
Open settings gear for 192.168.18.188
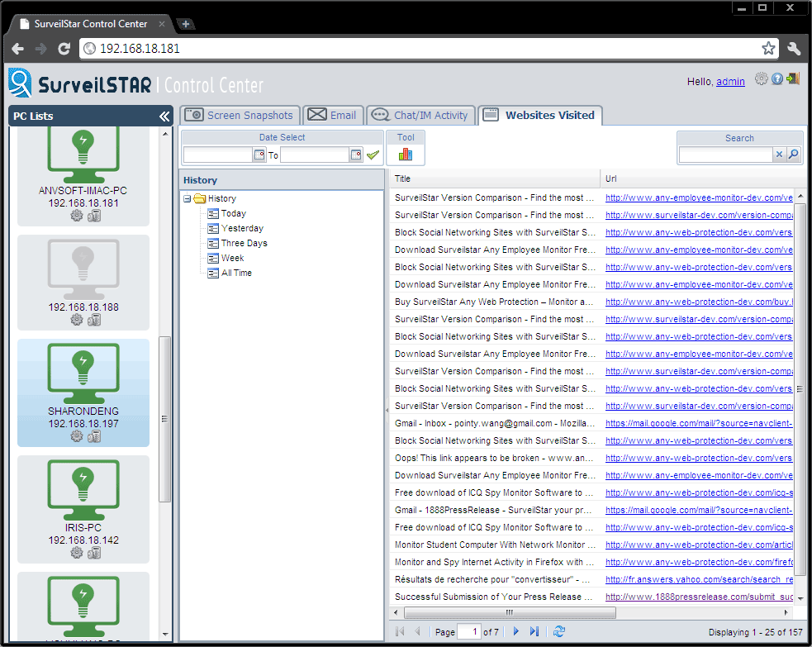pyautogui.click(x=77, y=320)
